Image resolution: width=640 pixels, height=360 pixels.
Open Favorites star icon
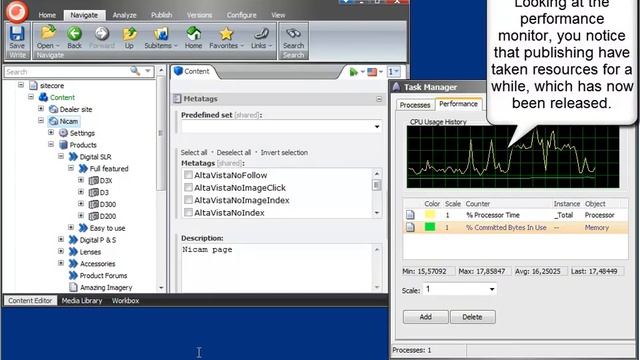226,34
